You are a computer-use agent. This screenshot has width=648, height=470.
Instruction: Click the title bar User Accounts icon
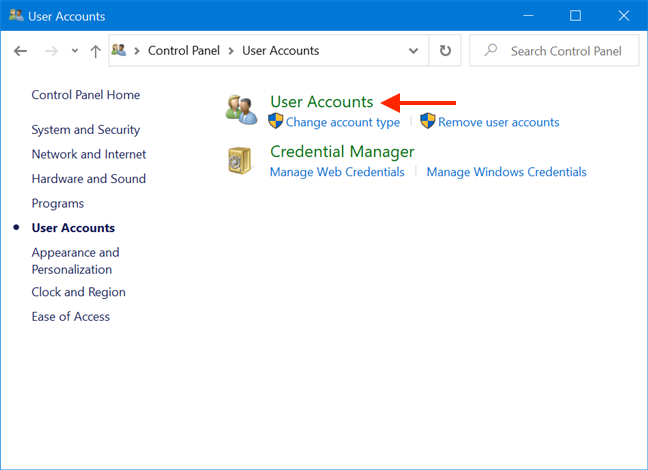pos(17,16)
